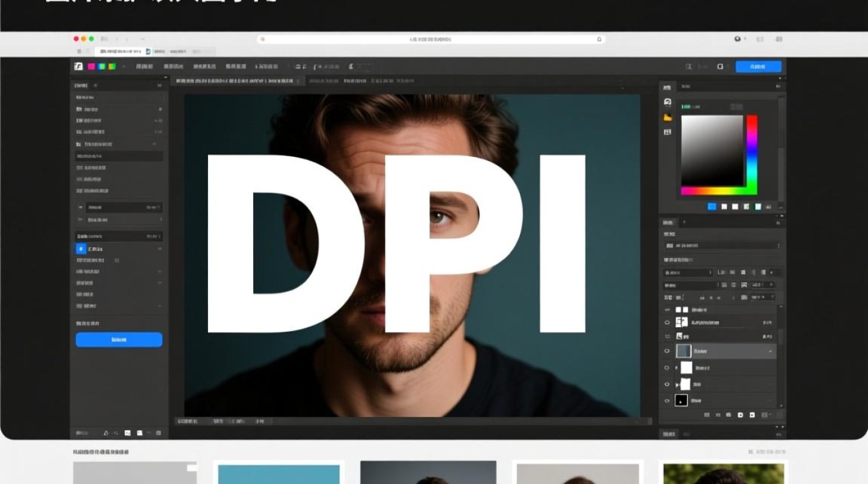This screenshot has width=868, height=484.
Task: Toggle visibility of the bottom black layer
Action: [x=667, y=400]
